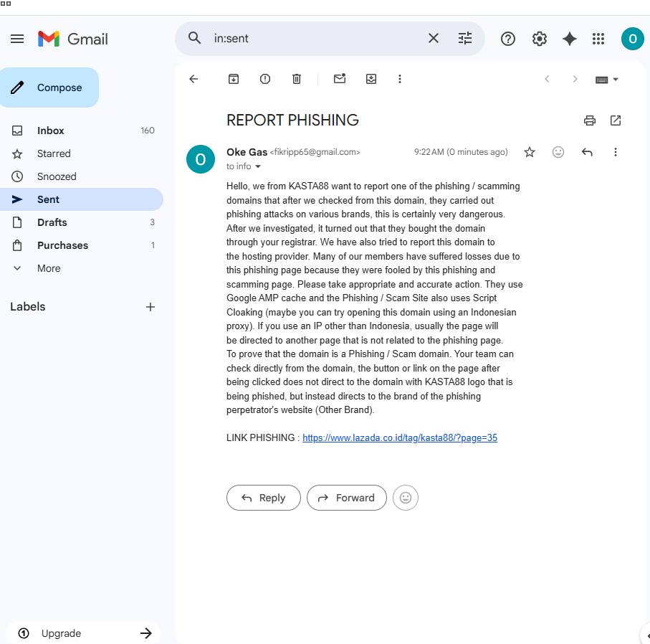Report this email as spam
The width and height of the screenshot is (650, 644).
pos(265,79)
